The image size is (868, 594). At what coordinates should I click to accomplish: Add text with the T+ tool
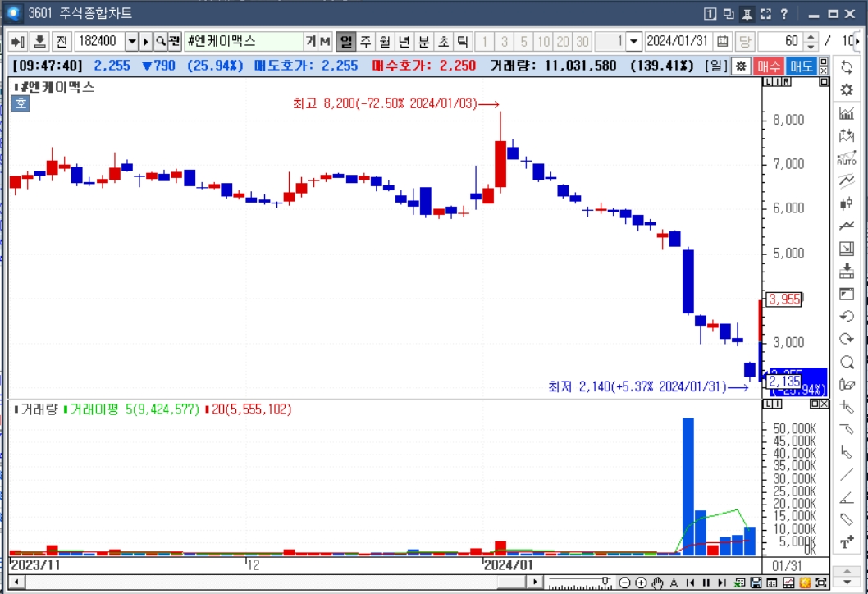pyautogui.click(x=847, y=542)
